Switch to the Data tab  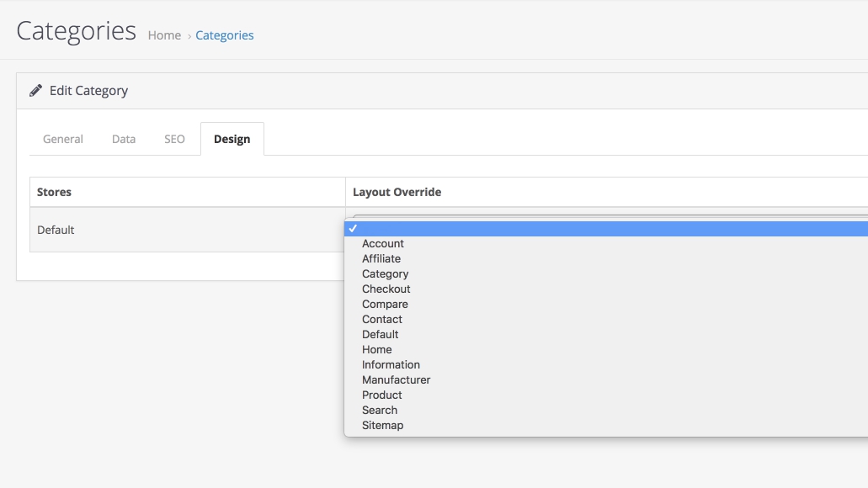(x=124, y=139)
